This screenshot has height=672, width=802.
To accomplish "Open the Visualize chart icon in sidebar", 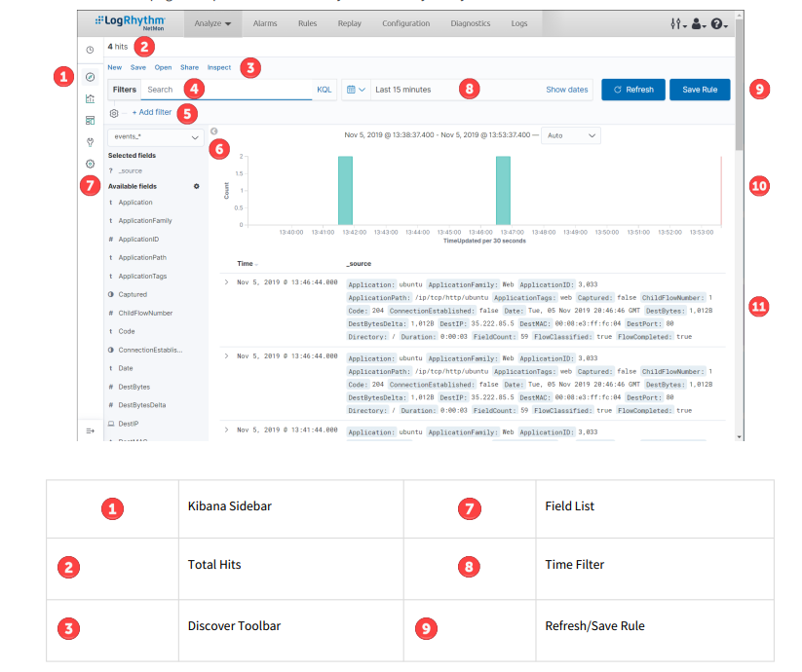I will [x=91, y=98].
